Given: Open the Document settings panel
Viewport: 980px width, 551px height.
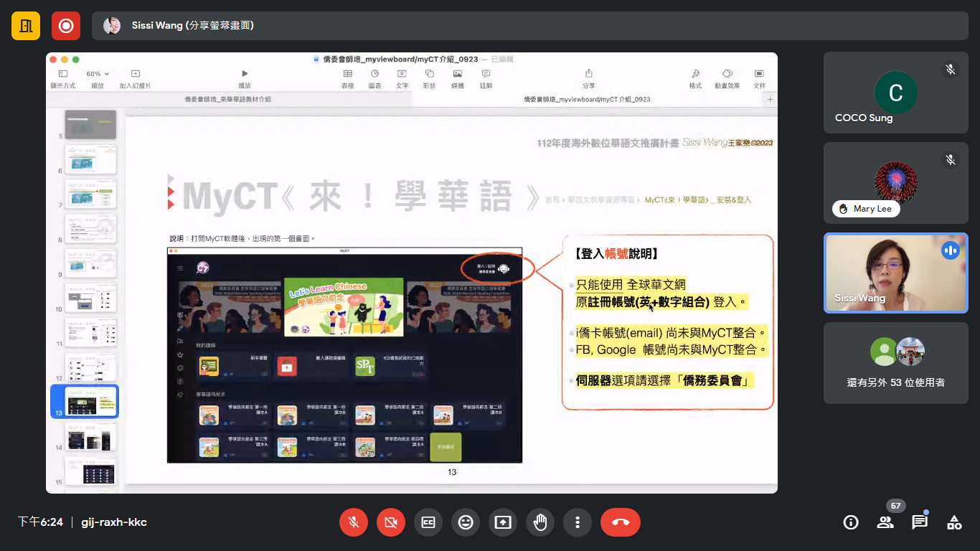Looking at the screenshot, I should [x=759, y=79].
